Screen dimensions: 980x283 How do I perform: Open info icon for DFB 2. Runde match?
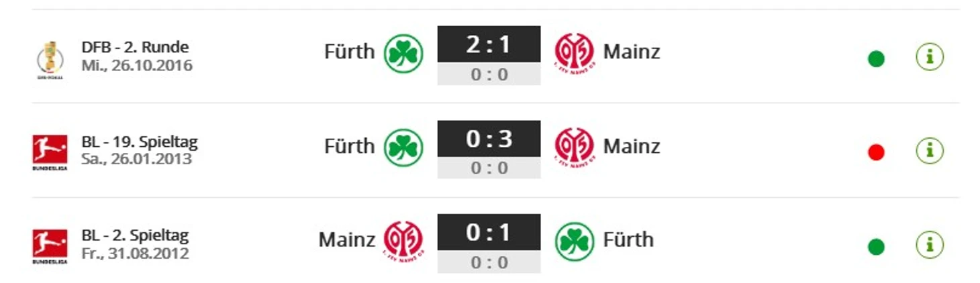930,58
